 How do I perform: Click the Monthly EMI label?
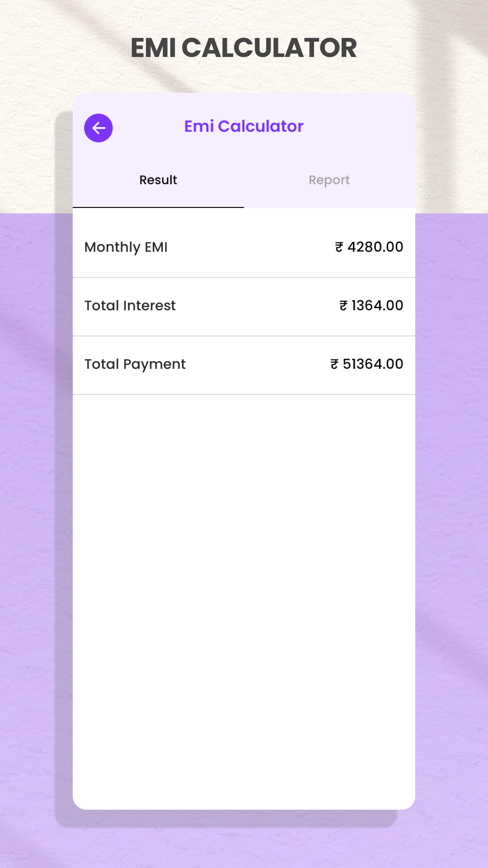point(126,247)
